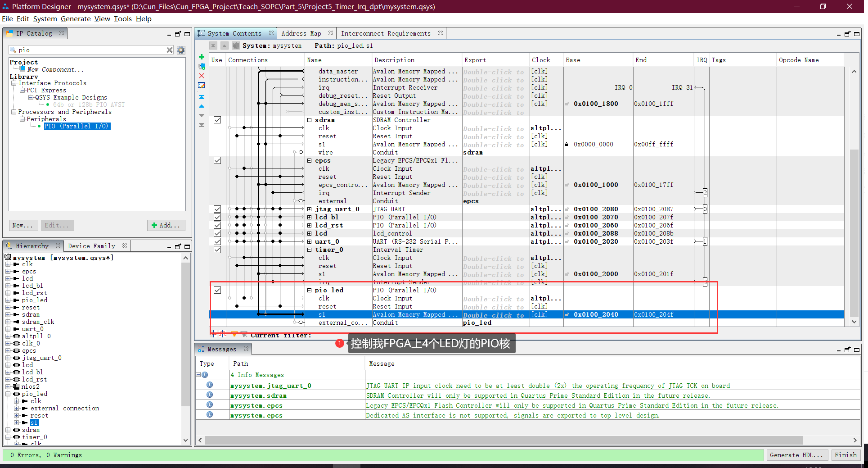Maximize the System Contents panel

pos(857,34)
